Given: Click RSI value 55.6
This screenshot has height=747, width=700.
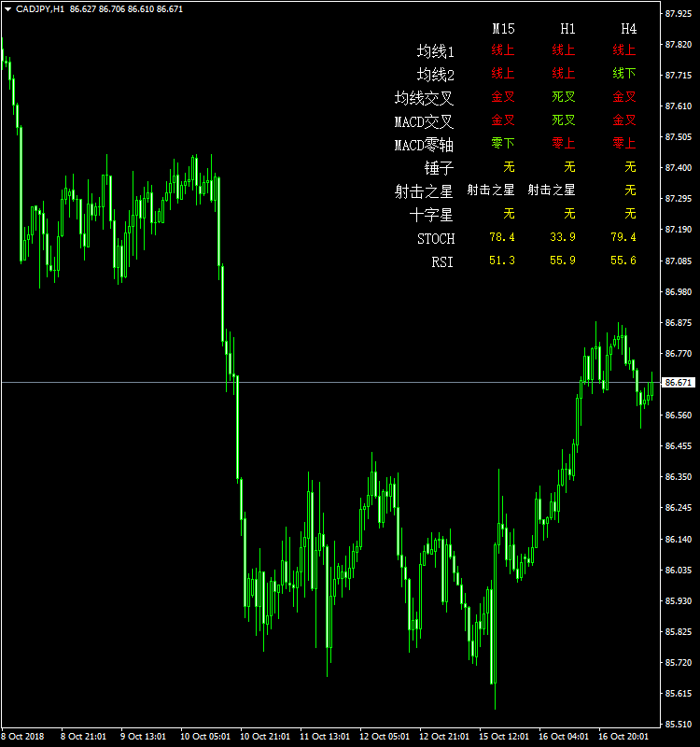Looking at the screenshot, I should coord(623,261).
